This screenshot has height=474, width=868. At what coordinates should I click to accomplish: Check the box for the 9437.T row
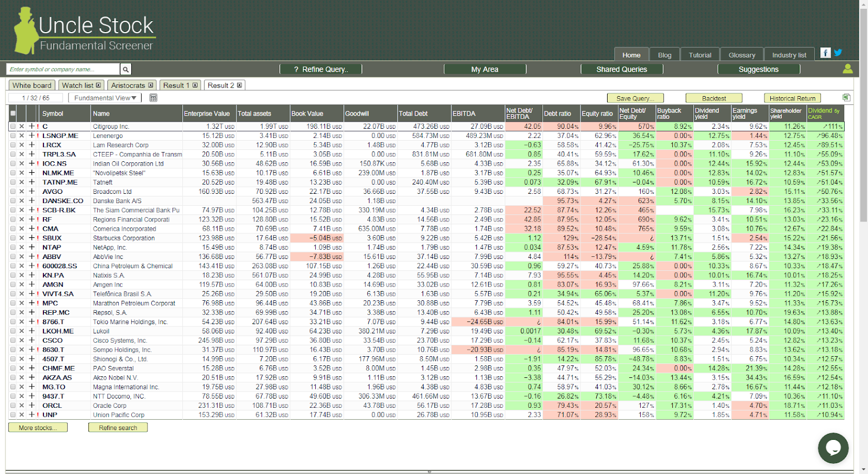point(12,396)
